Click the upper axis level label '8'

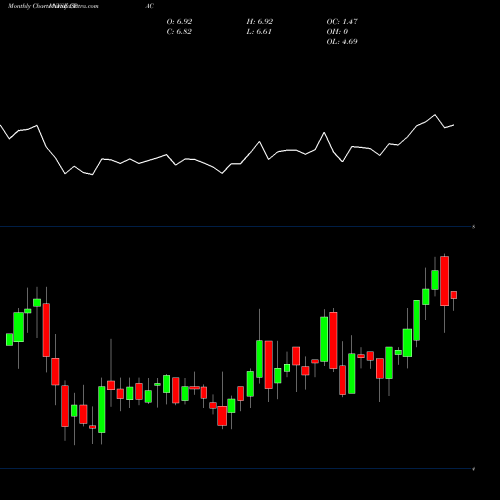[474, 227]
